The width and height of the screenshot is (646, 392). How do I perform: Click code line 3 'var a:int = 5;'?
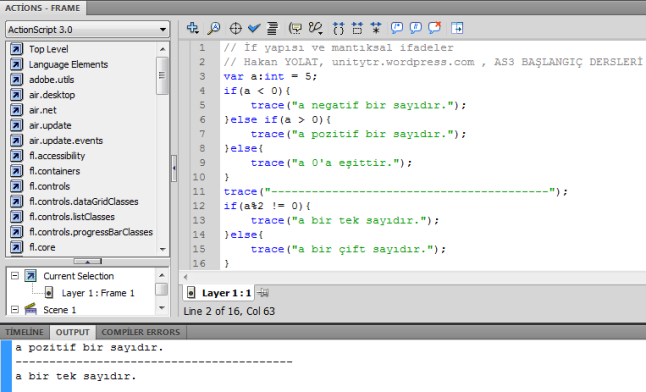click(270, 77)
